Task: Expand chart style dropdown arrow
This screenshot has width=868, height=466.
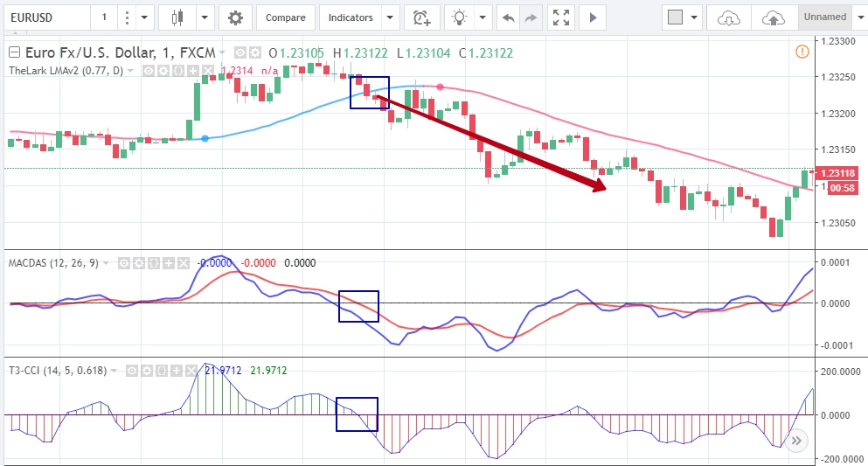Action: click(205, 17)
